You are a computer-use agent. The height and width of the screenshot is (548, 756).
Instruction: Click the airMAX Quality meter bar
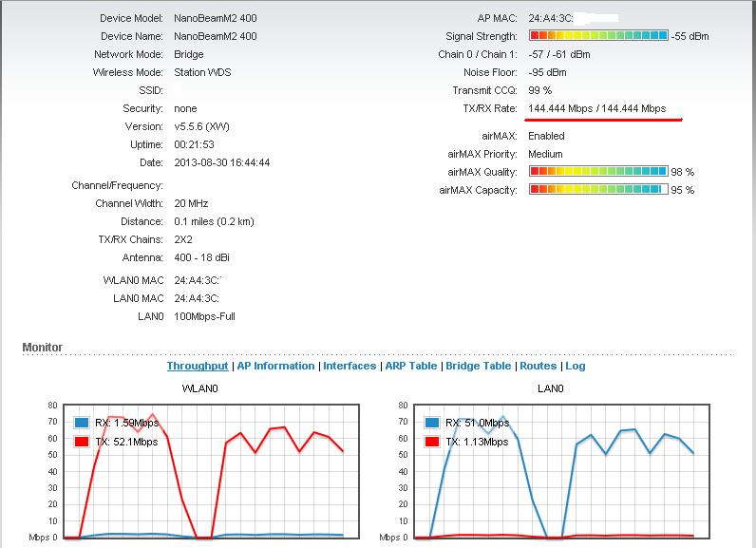(597, 172)
